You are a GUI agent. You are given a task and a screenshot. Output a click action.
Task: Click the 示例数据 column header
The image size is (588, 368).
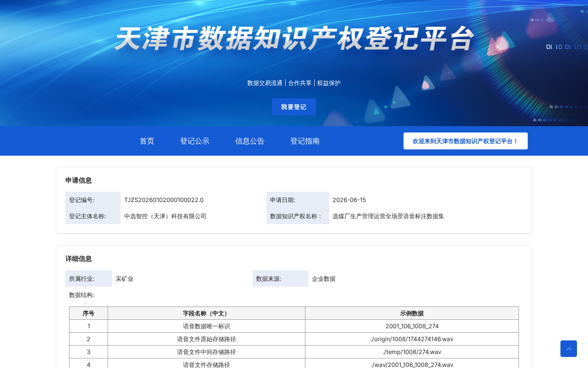412,313
